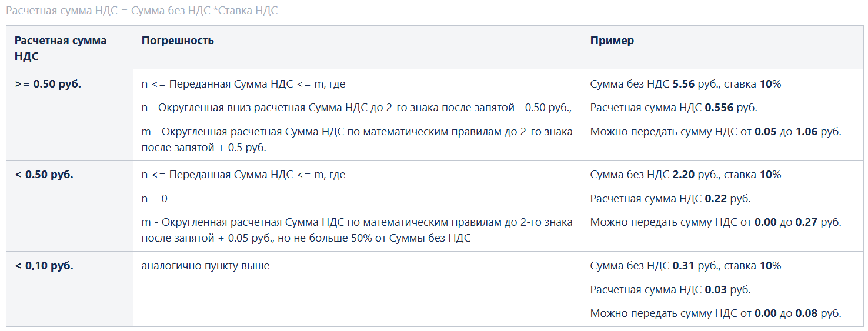Viewport: 868px width, 331px height.
Task: Click the "Пример" column header
Action: (x=612, y=41)
